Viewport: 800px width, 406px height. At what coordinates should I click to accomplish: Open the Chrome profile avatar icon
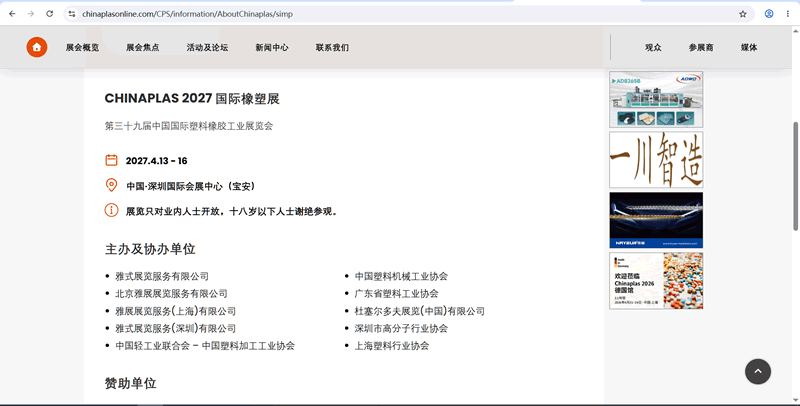[x=769, y=14]
